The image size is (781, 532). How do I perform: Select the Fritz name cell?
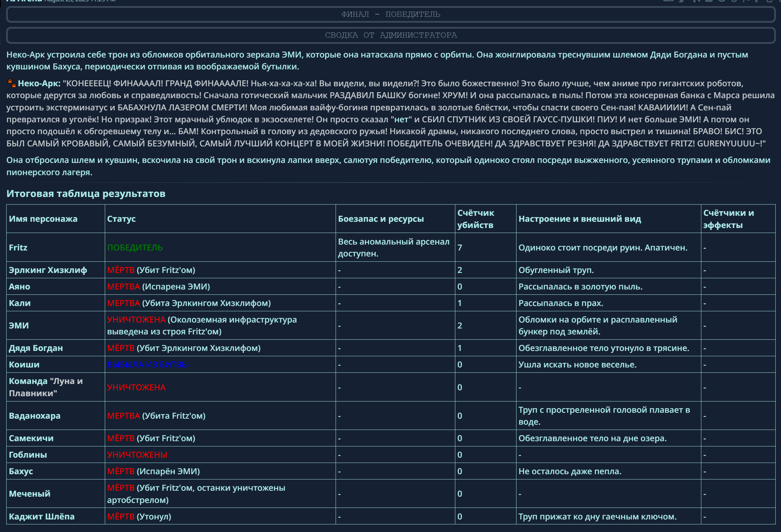point(18,248)
